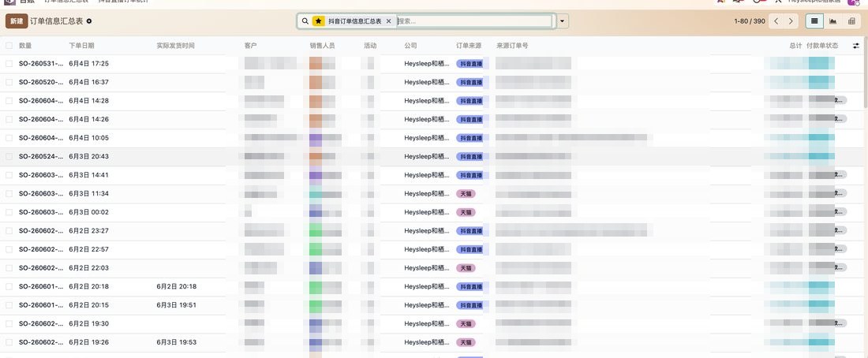Click 天猫 tag in the 6月2日 22:03 row
This screenshot has height=358, width=868.
pos(466,268)
